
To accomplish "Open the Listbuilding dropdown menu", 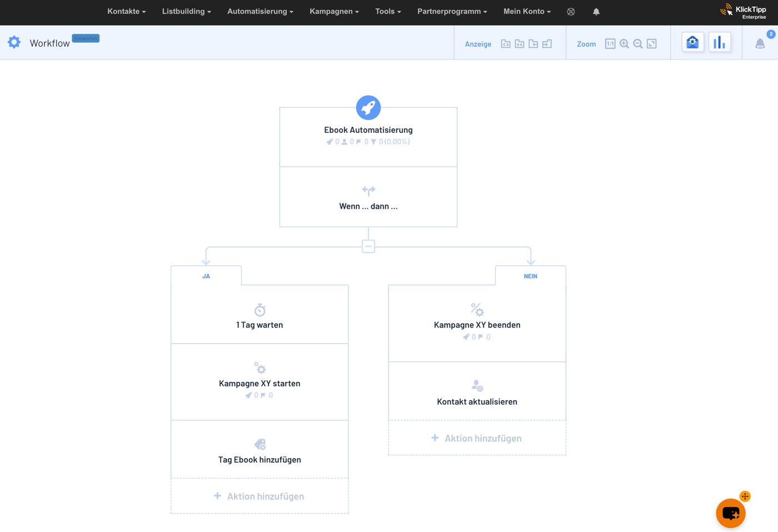I will (187, 12).
